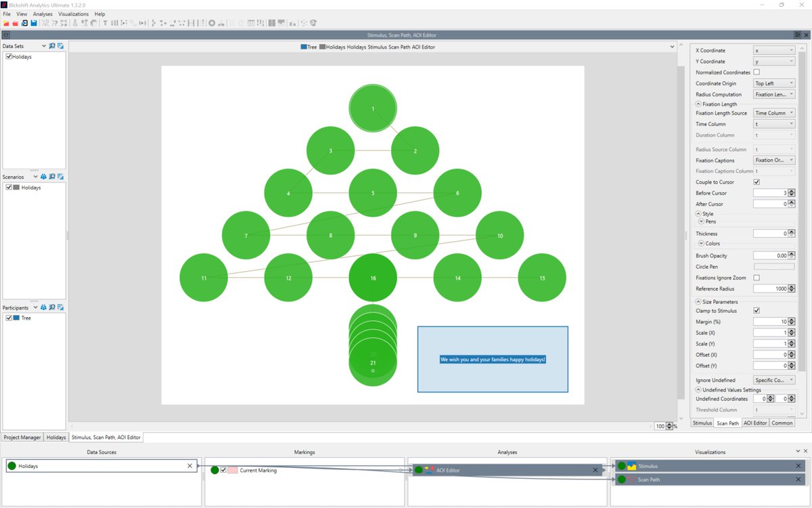Click the Scenarios group icon beside the chevron
The image size is (812, 508).
pos(44,176)
